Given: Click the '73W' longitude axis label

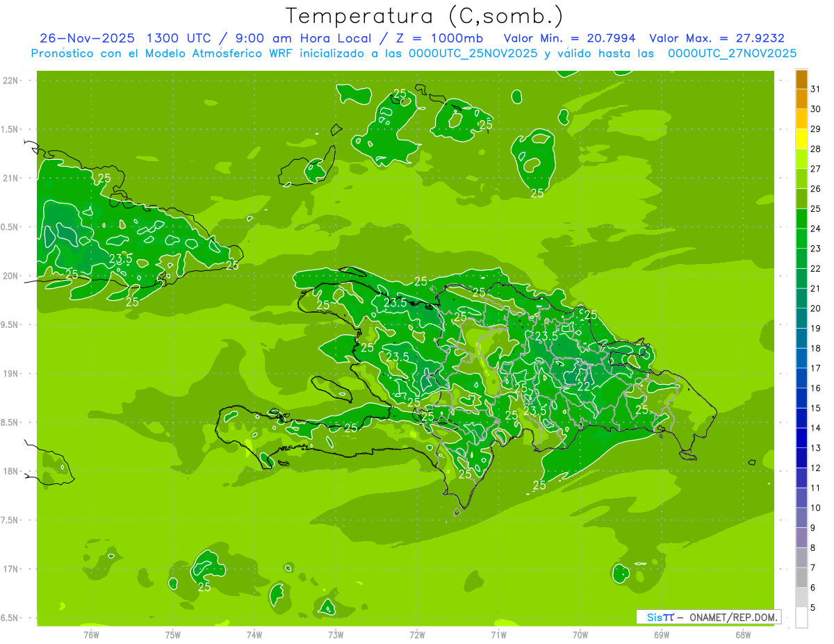Looking at the screenshot, I should (336, 634).
